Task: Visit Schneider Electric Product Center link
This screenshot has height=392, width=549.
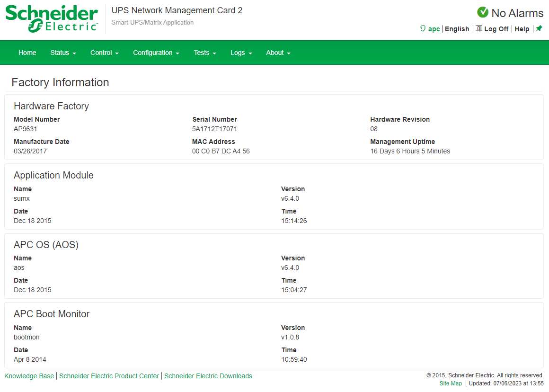Action: [x=109, y=376]
